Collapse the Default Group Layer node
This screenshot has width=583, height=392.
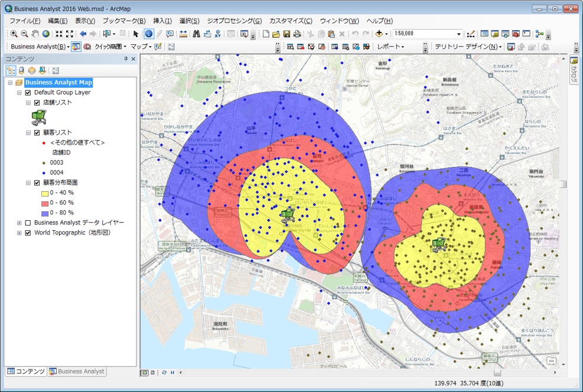click(x=19, y=93)
